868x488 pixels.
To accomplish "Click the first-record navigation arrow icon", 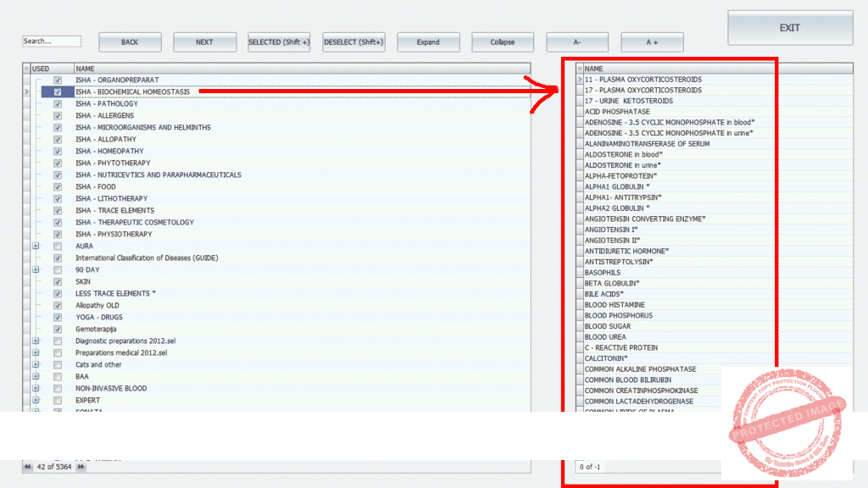I will click(x=27, y=466).
